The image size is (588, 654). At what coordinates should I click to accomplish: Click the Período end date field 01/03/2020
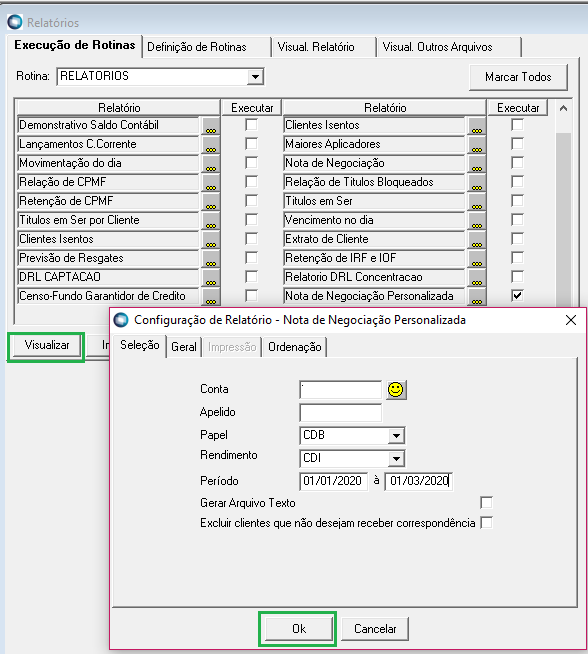click(x=418, y=481)
